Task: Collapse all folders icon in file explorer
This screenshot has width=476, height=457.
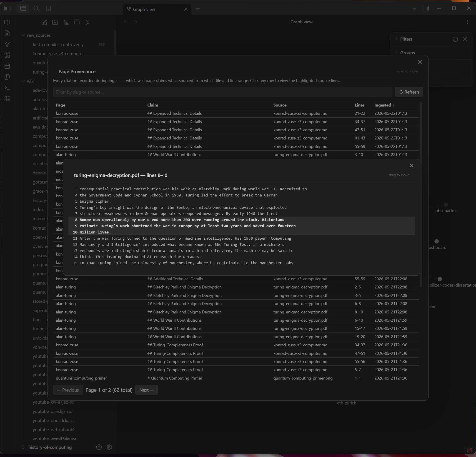Action: [x=88, y=22]
